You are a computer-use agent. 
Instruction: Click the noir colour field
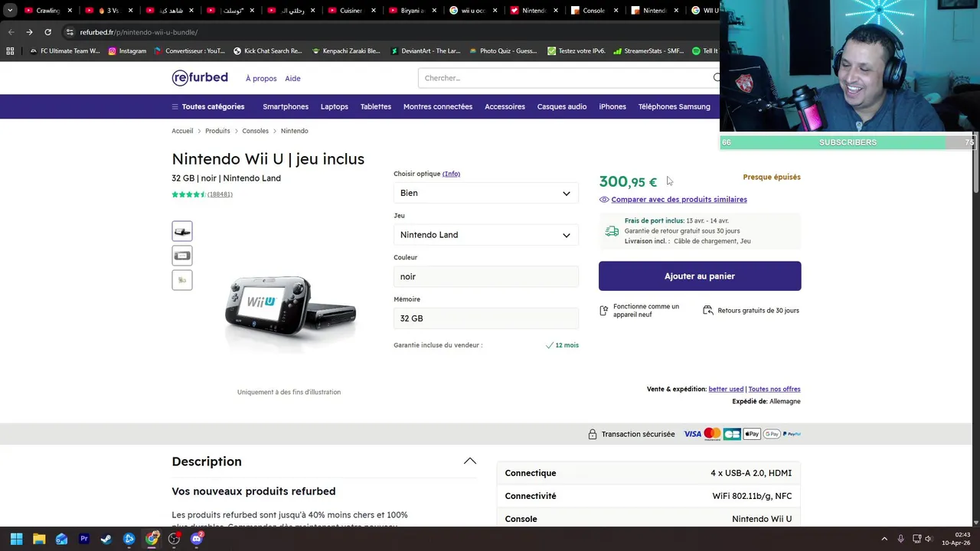point(486,276)
